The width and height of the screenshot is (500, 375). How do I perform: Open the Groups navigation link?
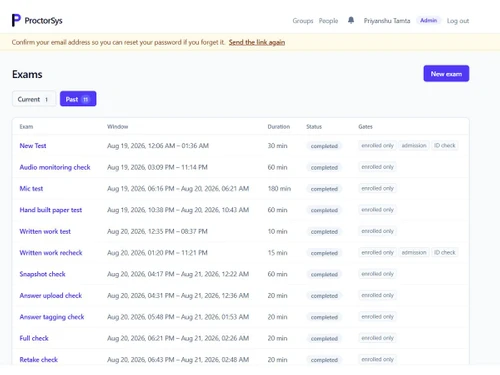(x=303, y=21)
